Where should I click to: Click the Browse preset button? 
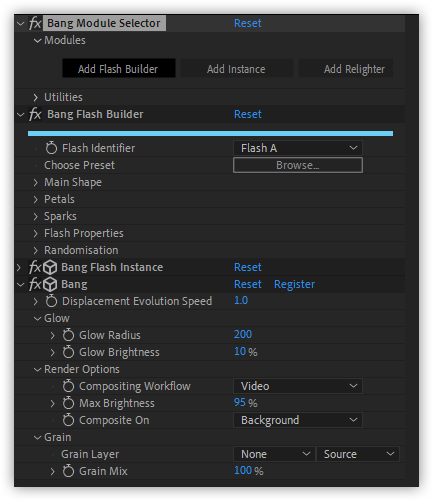pyautogui.click(x=298, y=165)
